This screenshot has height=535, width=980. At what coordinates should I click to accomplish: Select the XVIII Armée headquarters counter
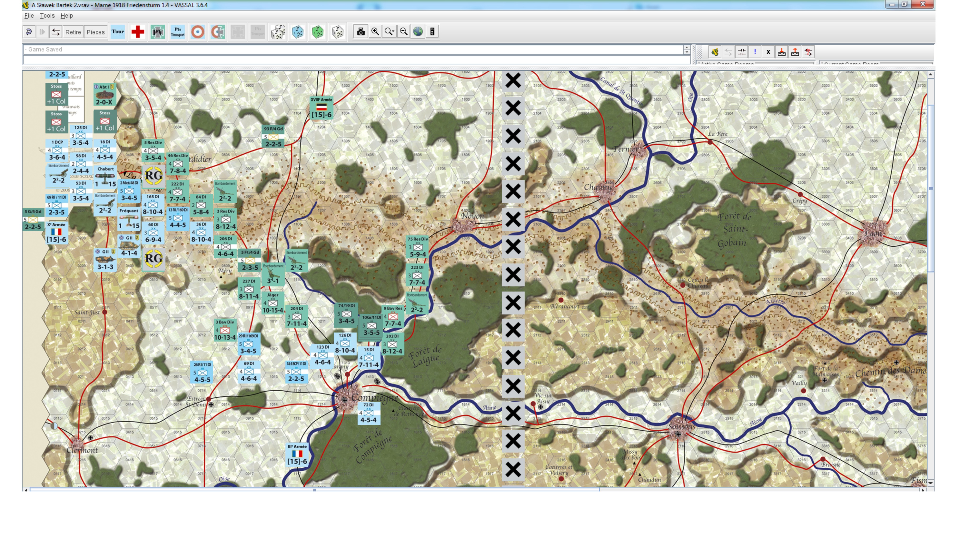click(x=322, y=108)
